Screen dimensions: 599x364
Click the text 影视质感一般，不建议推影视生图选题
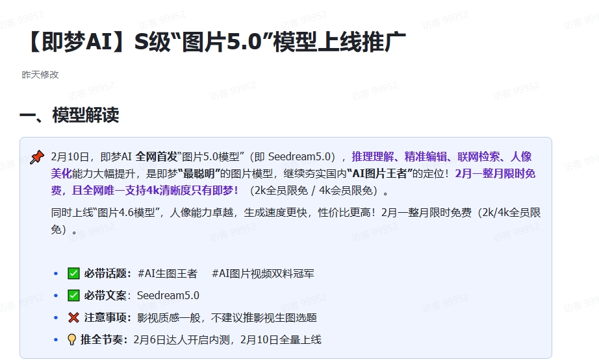(x=227, y=317)
